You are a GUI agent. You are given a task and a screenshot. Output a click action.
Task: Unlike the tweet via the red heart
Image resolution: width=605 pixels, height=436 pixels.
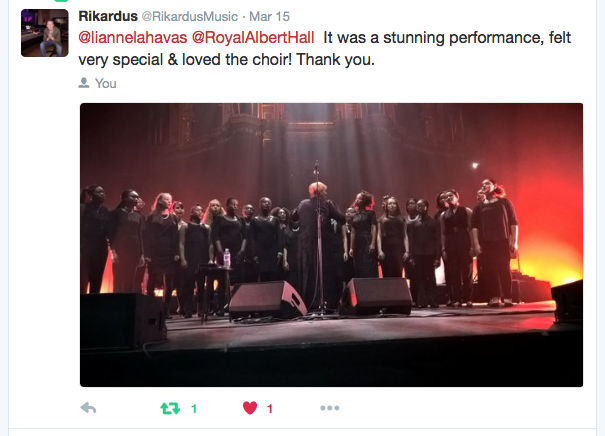250,408
